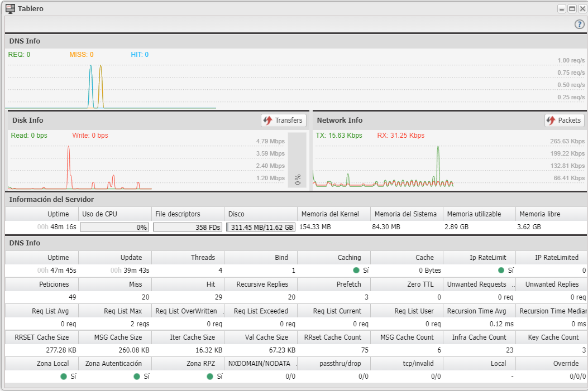Click the Zona Local green status dot
Image resolution: width=588 pixels, height=391 pixels.
coord(64,376)
